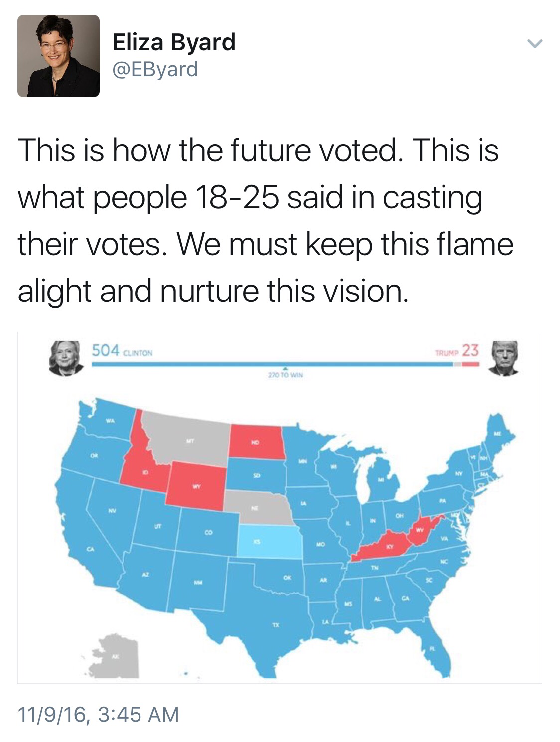Click the Eliza Byard display name

[x=174, y=42]
